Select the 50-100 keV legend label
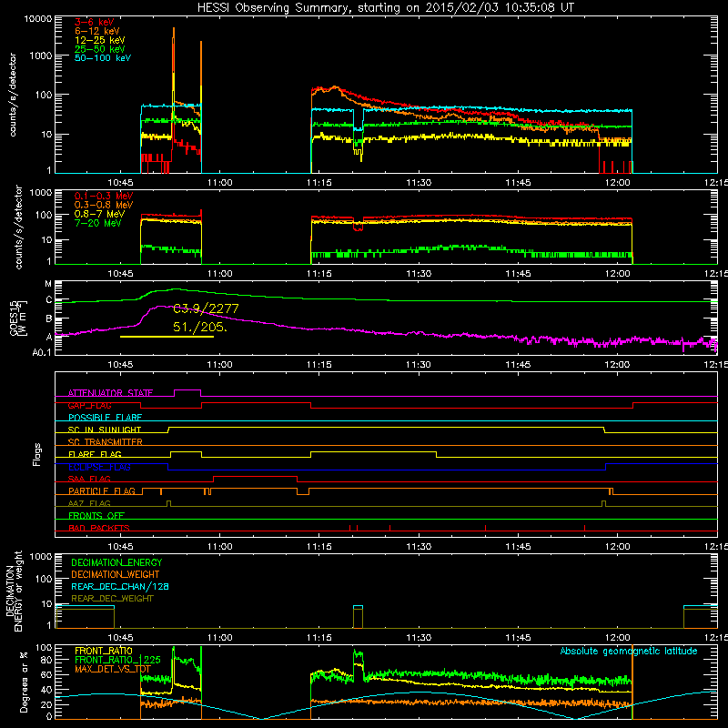The width and height of the screenshot is (728, 728). pyautogui.click(x=103, y=58)
